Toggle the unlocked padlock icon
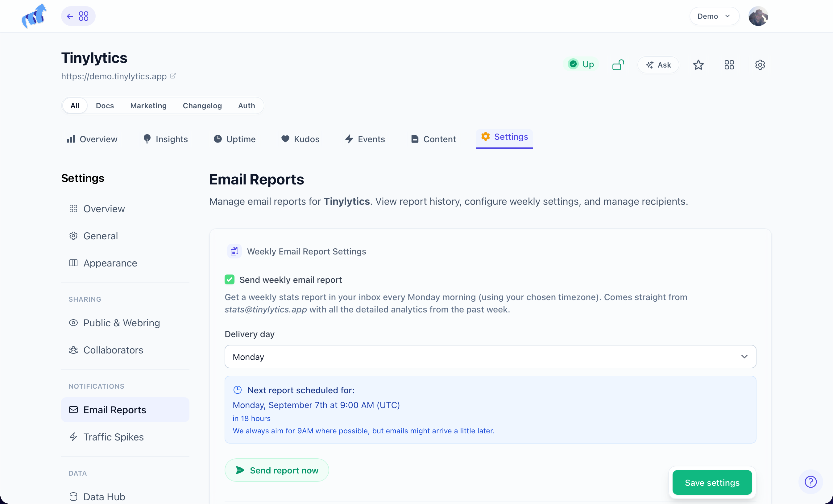The width and height of the screenshot is (833, 504). (618, 64)
